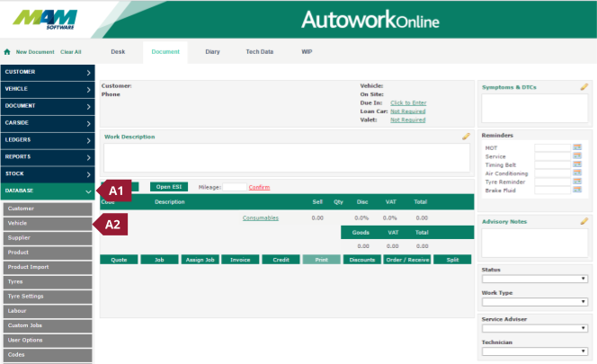Click the Consumables link
597x364 pixels.
(260, 218)
